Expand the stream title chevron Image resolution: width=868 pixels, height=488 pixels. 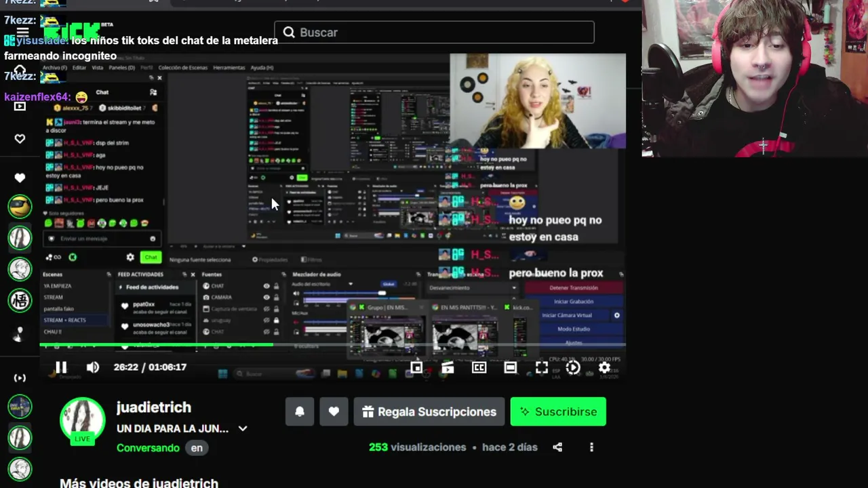click(x=243, y=429)
